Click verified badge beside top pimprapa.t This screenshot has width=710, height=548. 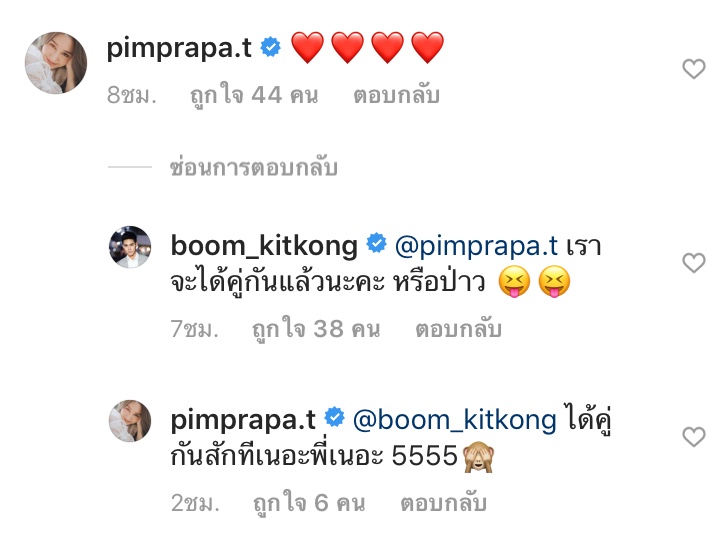coord(270,47)
